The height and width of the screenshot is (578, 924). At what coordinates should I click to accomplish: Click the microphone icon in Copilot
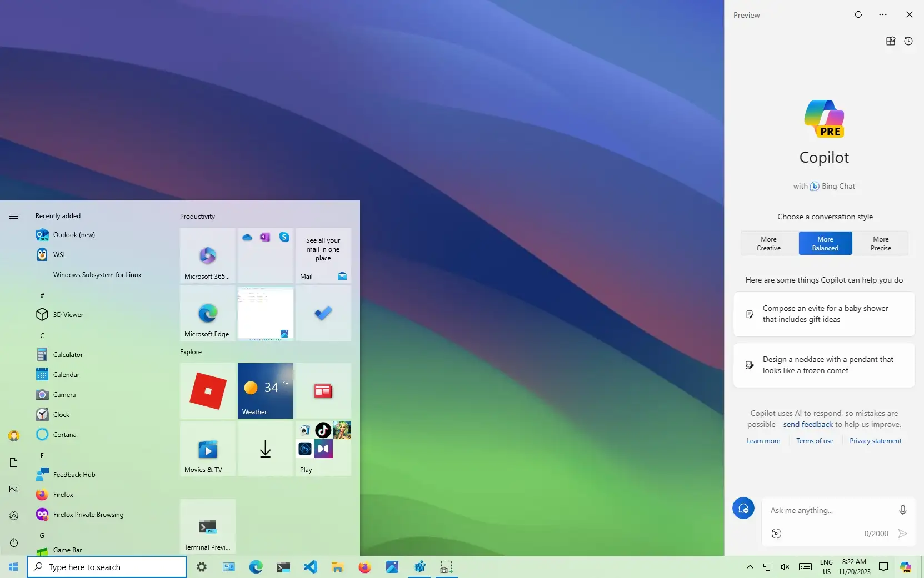tap(902, 510)
